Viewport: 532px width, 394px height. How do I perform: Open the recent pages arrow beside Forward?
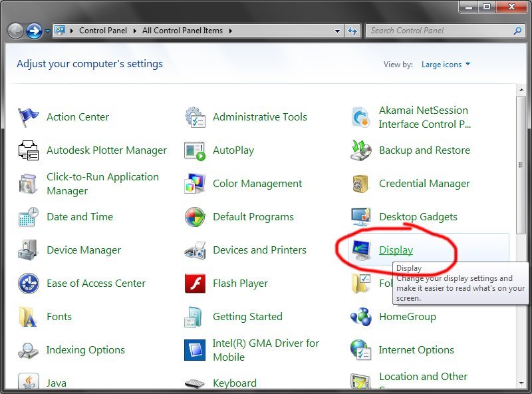tap(47, 31)
